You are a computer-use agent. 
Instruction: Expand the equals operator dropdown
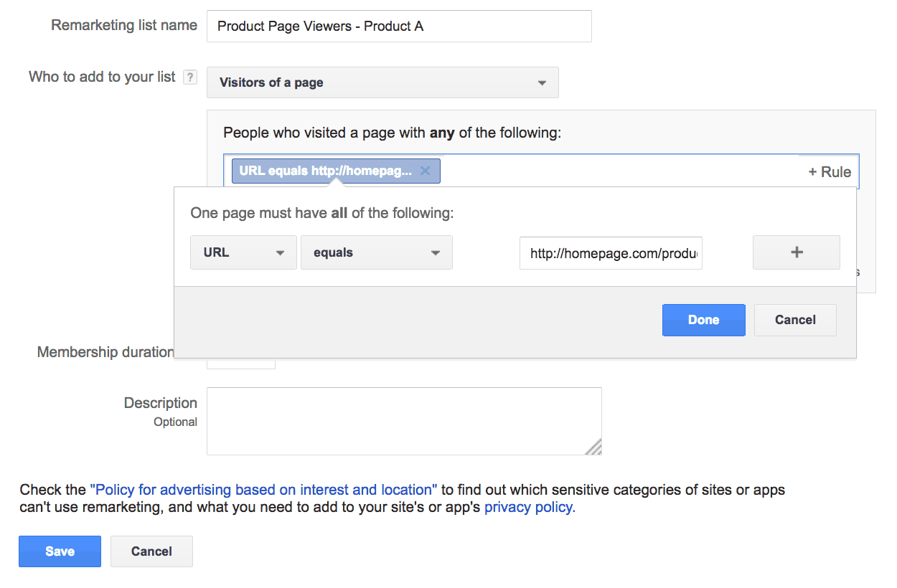376,252
